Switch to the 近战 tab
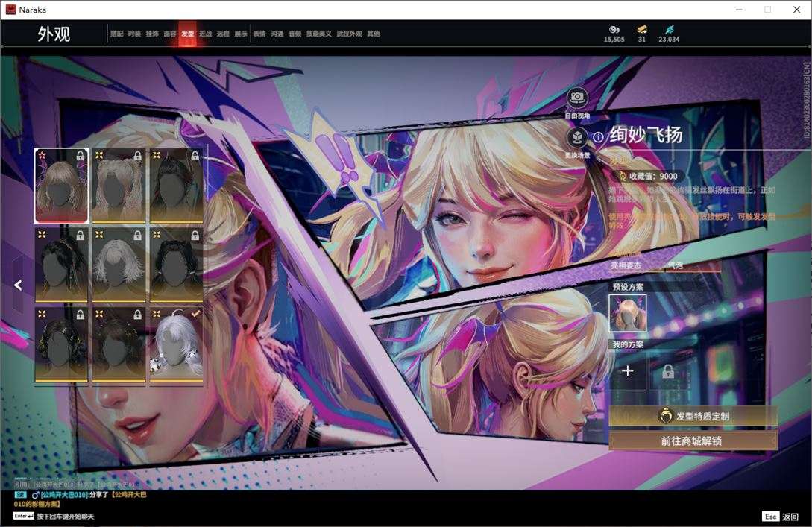812x527 pixels. [205, 34]
